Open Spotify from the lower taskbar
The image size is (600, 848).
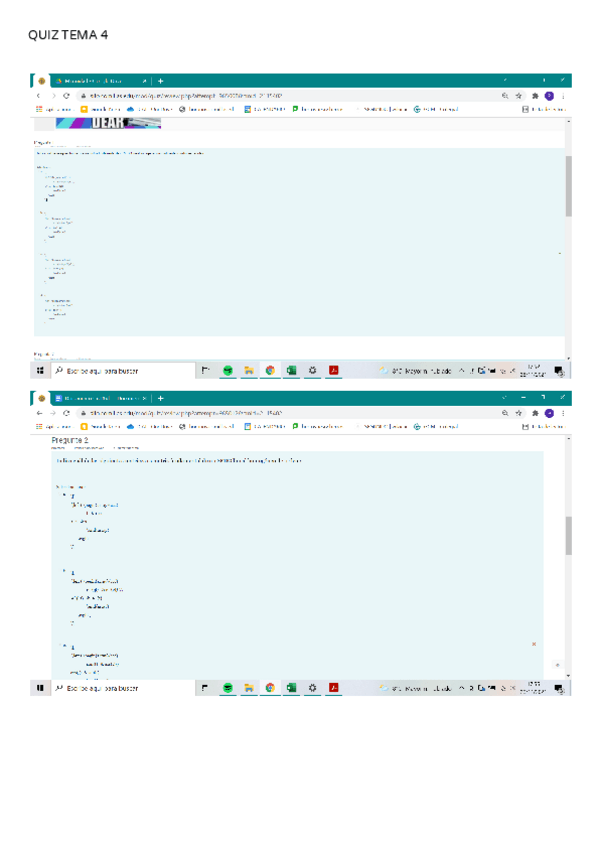228,688
